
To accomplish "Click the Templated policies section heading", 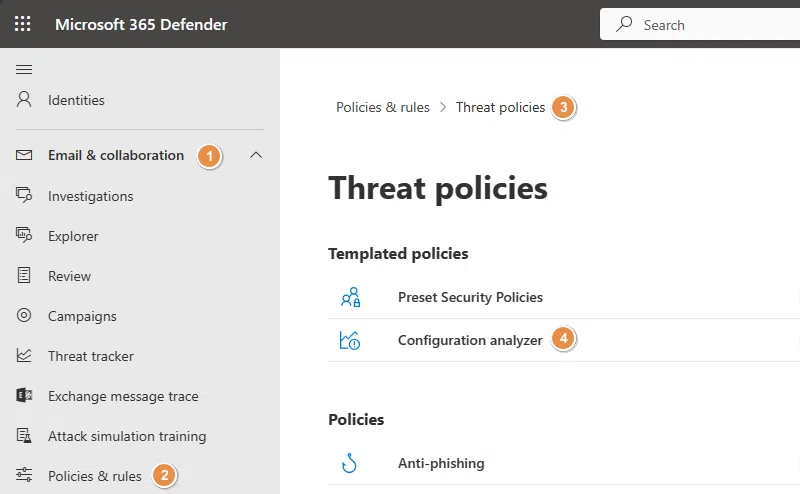I will point(398,254).
